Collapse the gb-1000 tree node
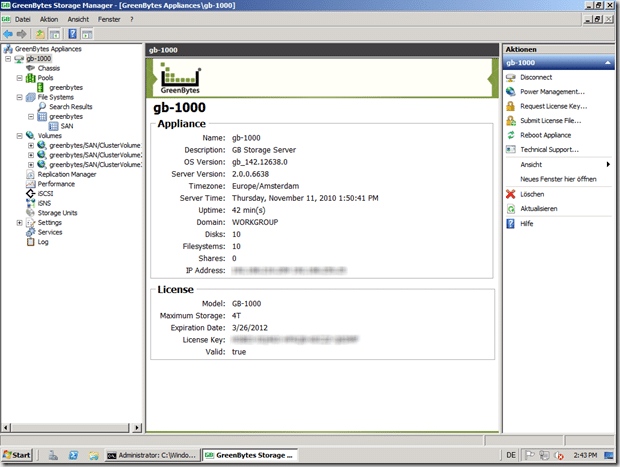 pyautogui.click(x=8, y=59)
